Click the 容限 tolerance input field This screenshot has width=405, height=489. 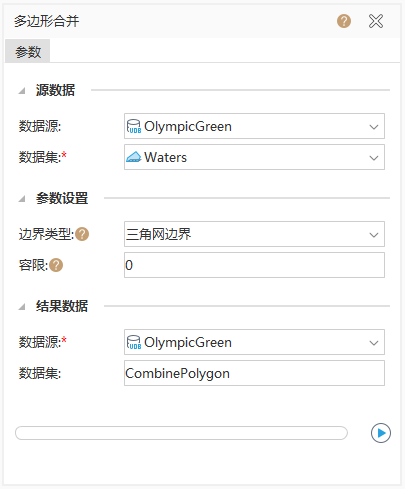point(254,265)
